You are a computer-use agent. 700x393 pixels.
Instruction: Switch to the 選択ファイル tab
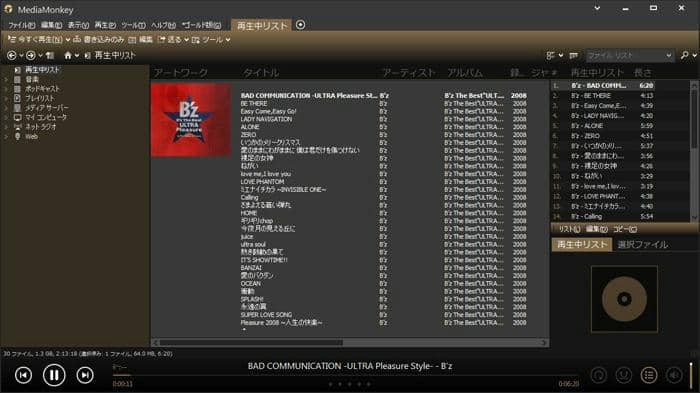coord(642,244)
